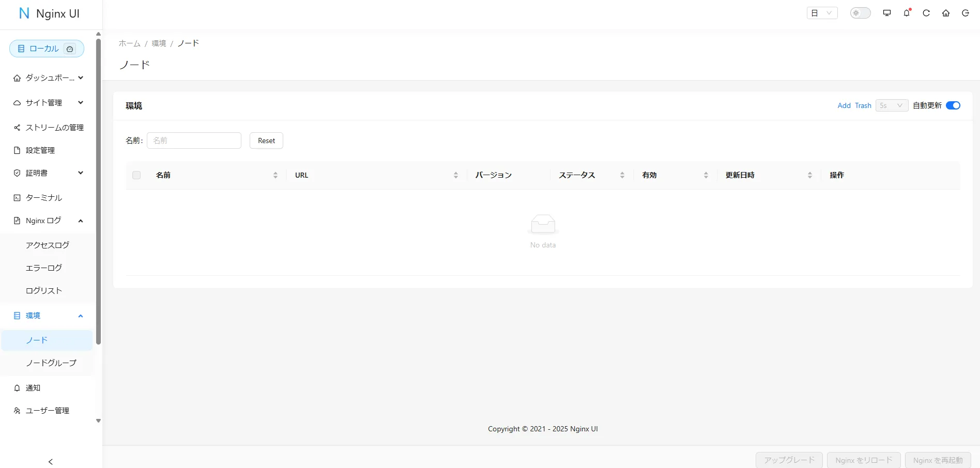
Task: Sort the 有効 column by its arrows
Action: 706,175
